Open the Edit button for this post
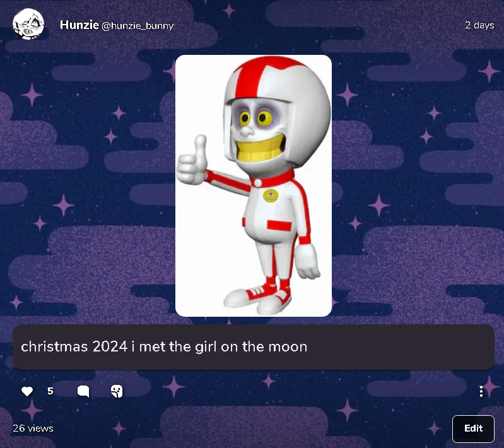Viewport: 504px width, 448px height. 473,428
